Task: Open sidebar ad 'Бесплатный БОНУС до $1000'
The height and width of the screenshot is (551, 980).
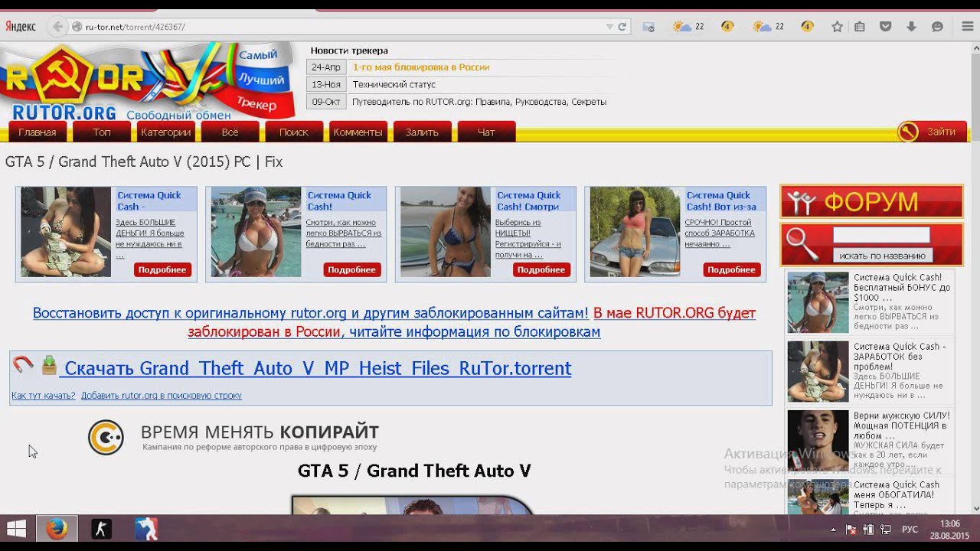Action: pyautogui.click(x=902, y=287)
